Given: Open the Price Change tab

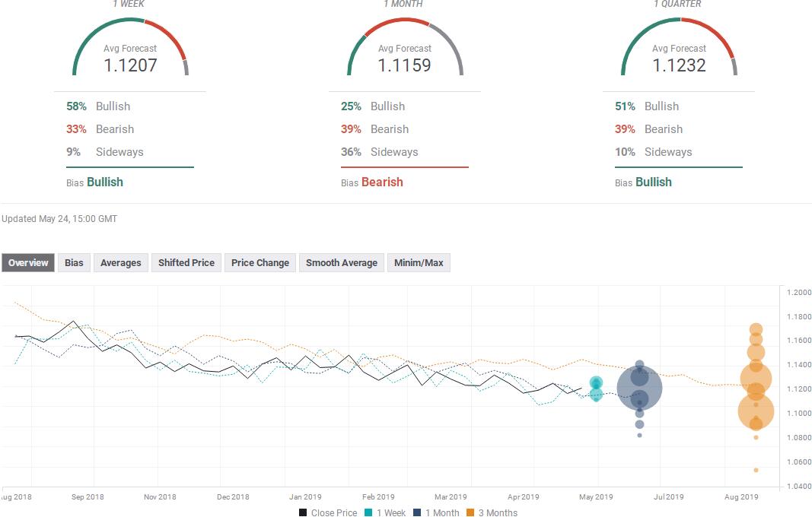Looking at the screenshot, I should [x=260, y=263].
